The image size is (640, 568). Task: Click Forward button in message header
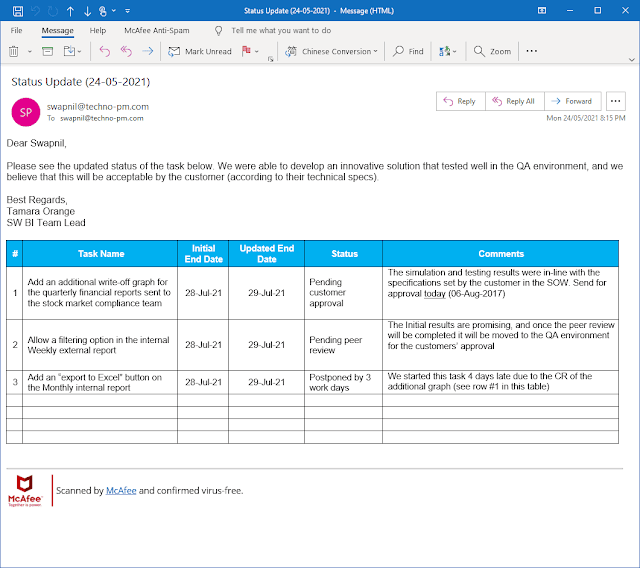pyautogui.click(x=573, y=101)
